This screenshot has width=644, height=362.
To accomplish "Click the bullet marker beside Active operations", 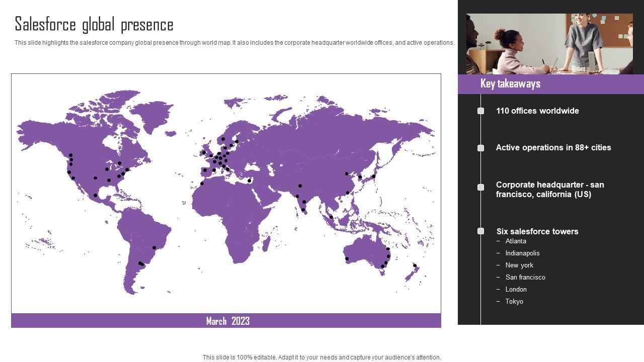I will pos(480,148).
